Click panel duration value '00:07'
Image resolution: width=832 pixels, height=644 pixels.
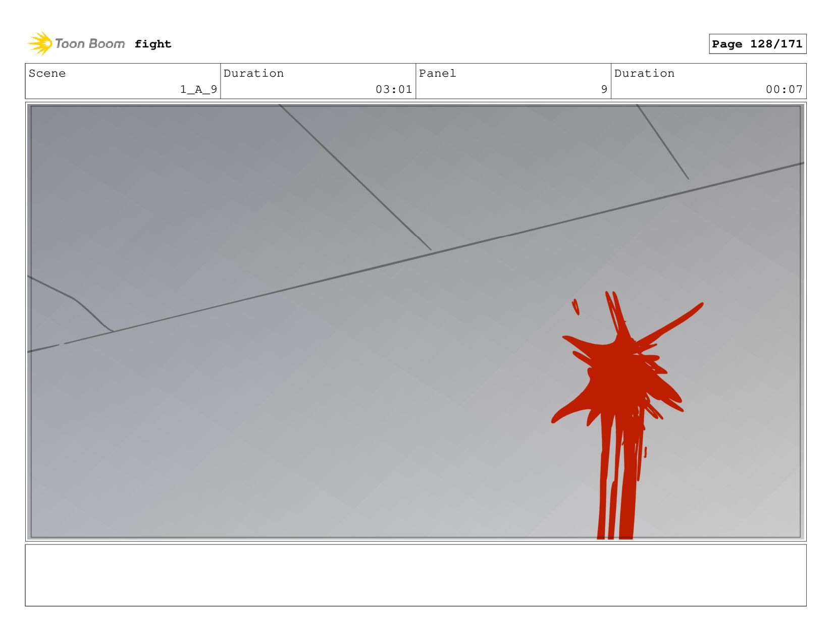coord(784,89)
